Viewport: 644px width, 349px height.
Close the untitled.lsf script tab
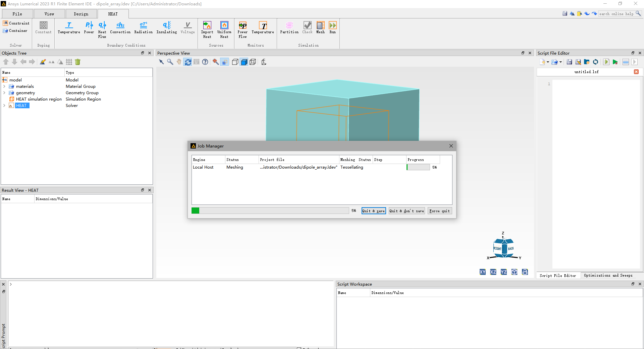coord(636,72)
